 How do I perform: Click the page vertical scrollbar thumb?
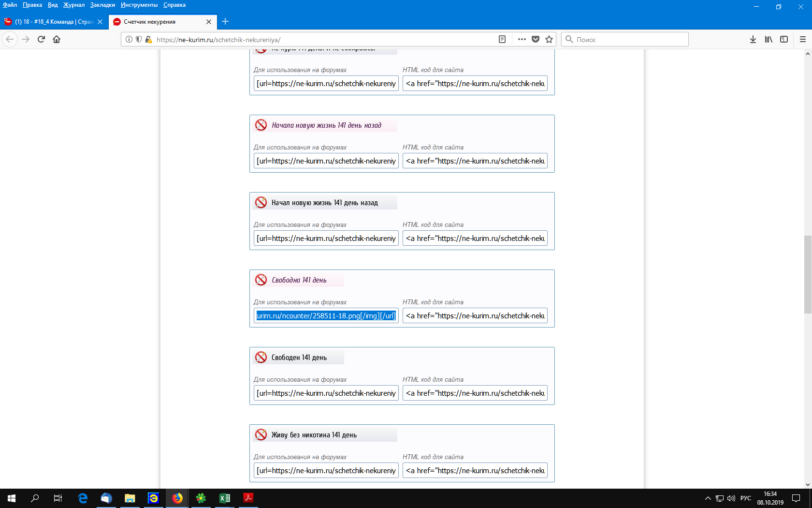pyautogui.click(x=808, y=274)
